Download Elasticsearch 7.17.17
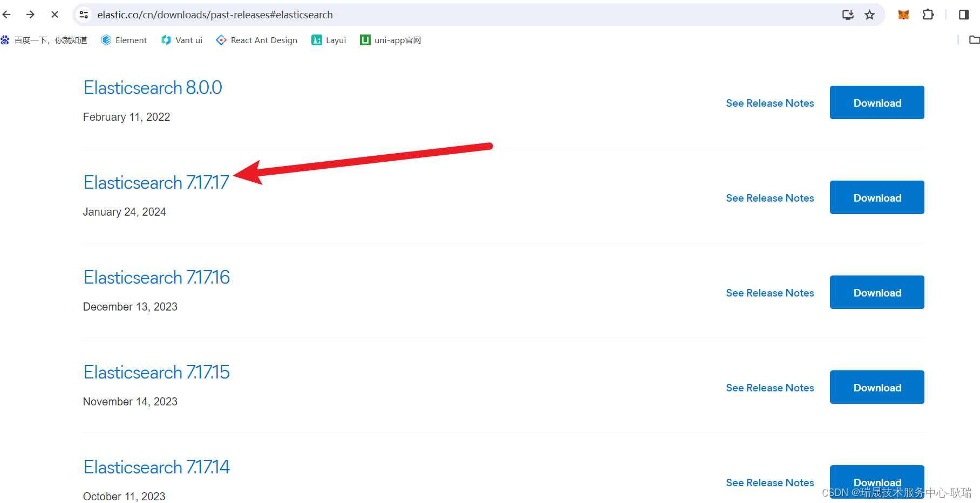980x503 pixels. click(877, 197)
